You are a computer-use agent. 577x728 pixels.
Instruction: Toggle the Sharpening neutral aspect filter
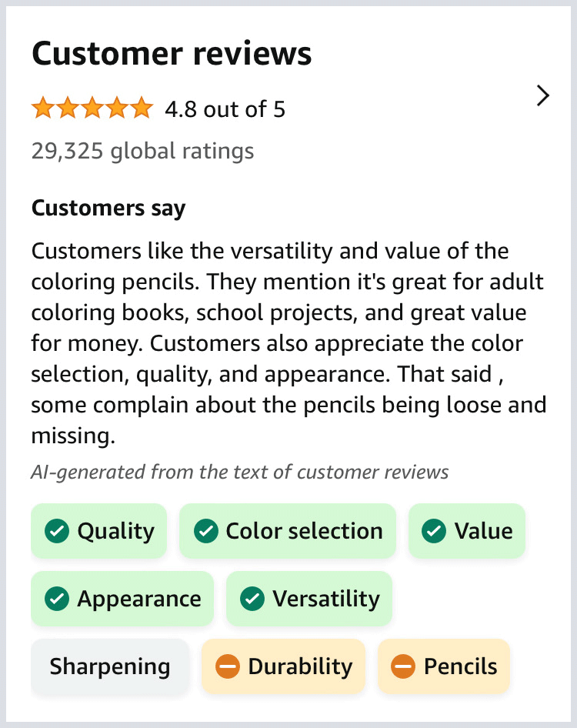pyautogui.click(x=109, y=666)
